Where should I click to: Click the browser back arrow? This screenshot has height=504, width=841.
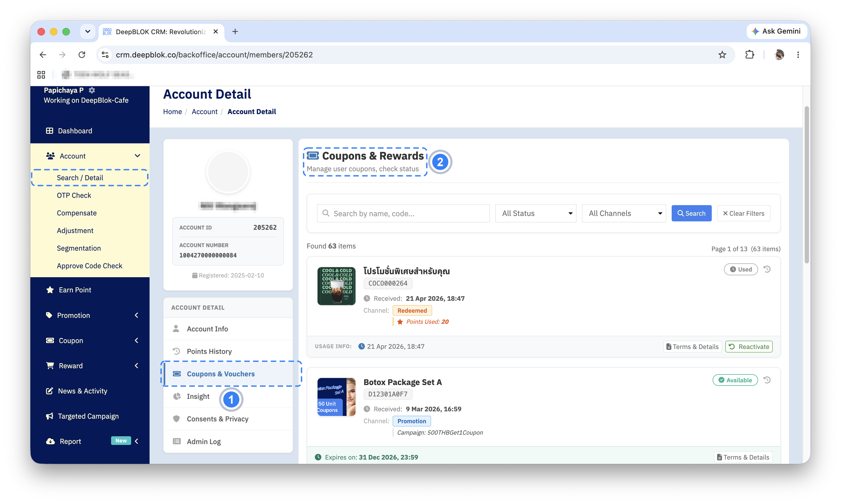pos(43,55)
